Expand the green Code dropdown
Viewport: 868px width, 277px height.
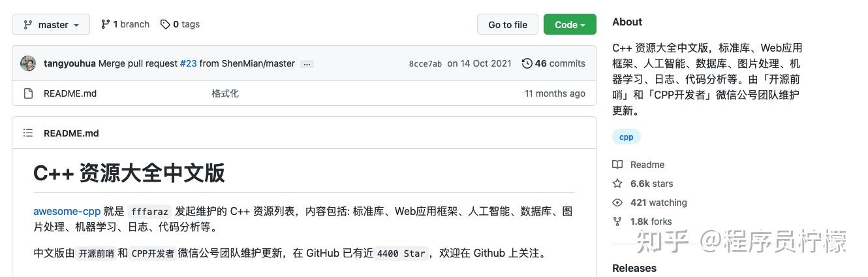click(569, 25)
